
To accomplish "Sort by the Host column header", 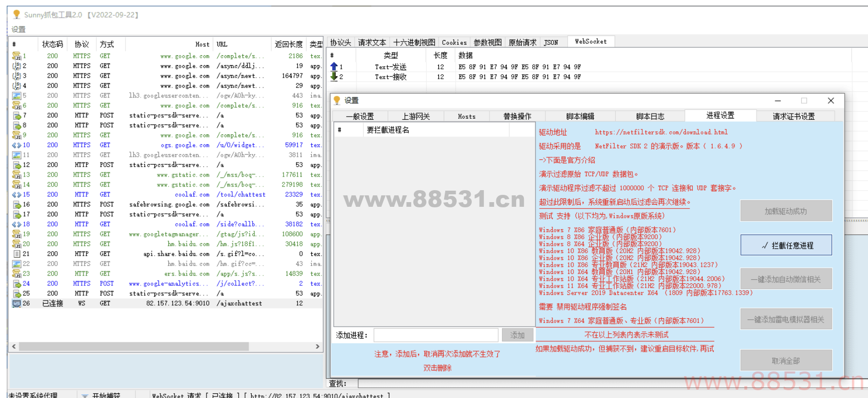I will coord(169,44).
